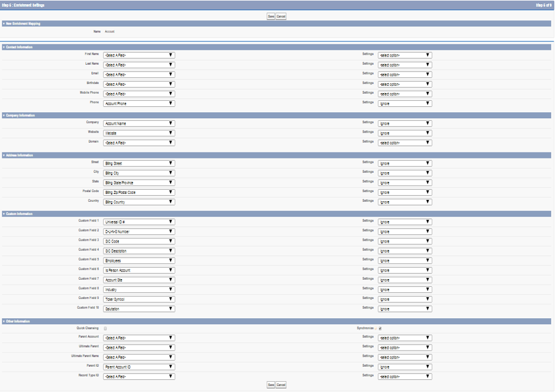Collapse the Contact Information section

(x=3, y=47)
